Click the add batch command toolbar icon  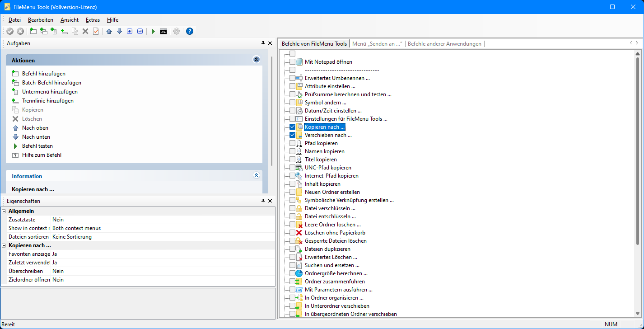coord(44,31)
